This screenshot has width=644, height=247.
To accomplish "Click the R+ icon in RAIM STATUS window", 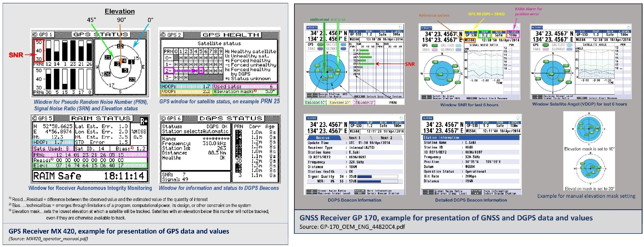I will (x=144, y=121).
